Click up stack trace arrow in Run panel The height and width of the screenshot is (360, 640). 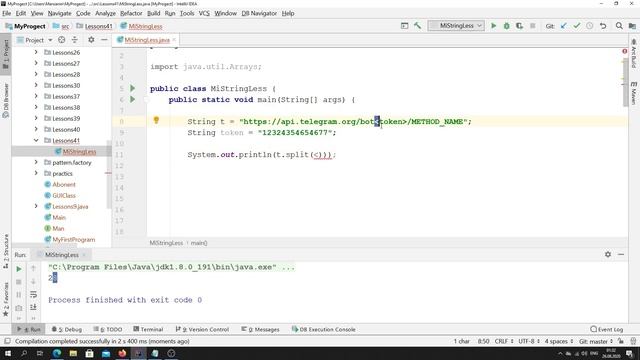click(x=33, y=269)
